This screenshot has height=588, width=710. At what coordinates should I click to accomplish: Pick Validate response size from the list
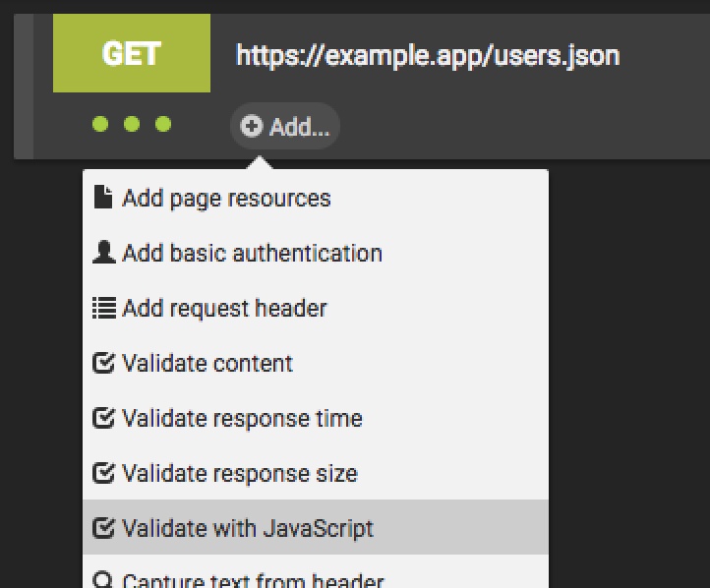[239, 473]
